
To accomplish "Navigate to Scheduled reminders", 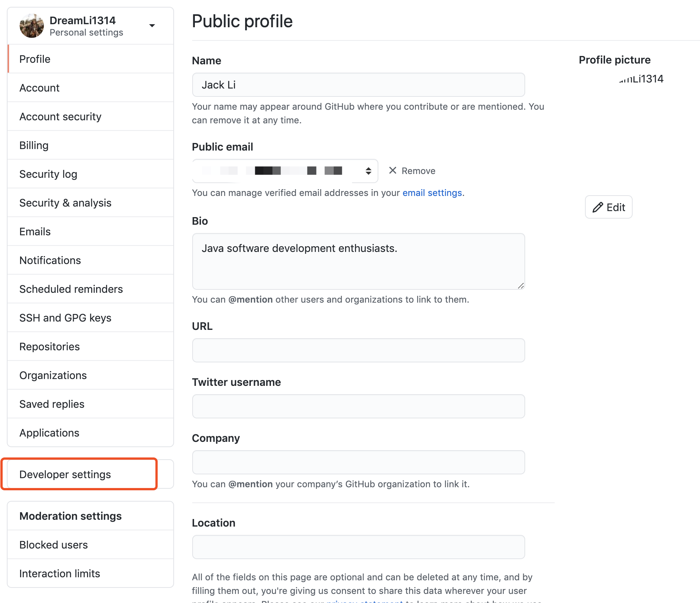I will (x=71, y=289).
